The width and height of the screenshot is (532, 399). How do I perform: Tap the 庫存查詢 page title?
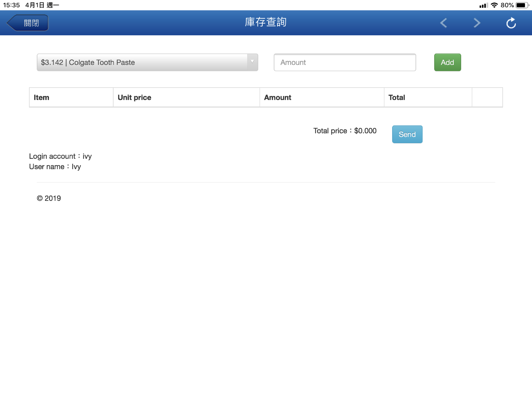pos(266,22)
